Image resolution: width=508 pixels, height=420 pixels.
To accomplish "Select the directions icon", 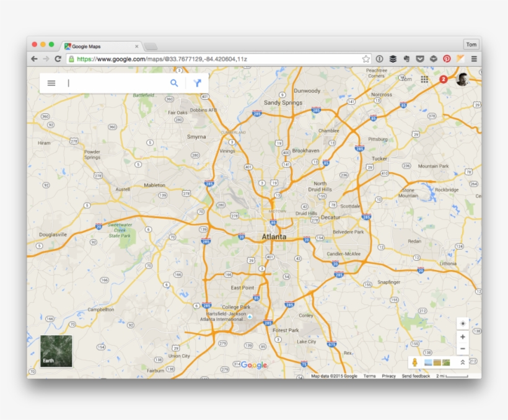I will pyautogui.click(x=197, y=82).
